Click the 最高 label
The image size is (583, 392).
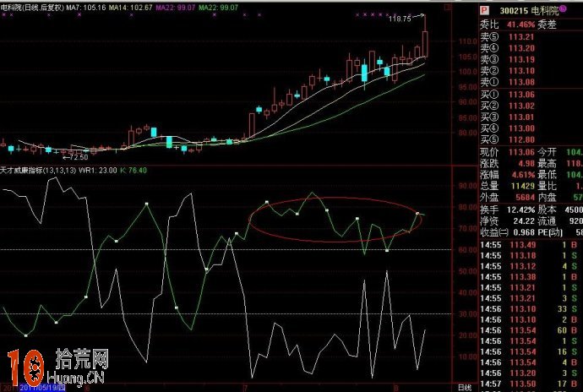click(x=547, y=163)
